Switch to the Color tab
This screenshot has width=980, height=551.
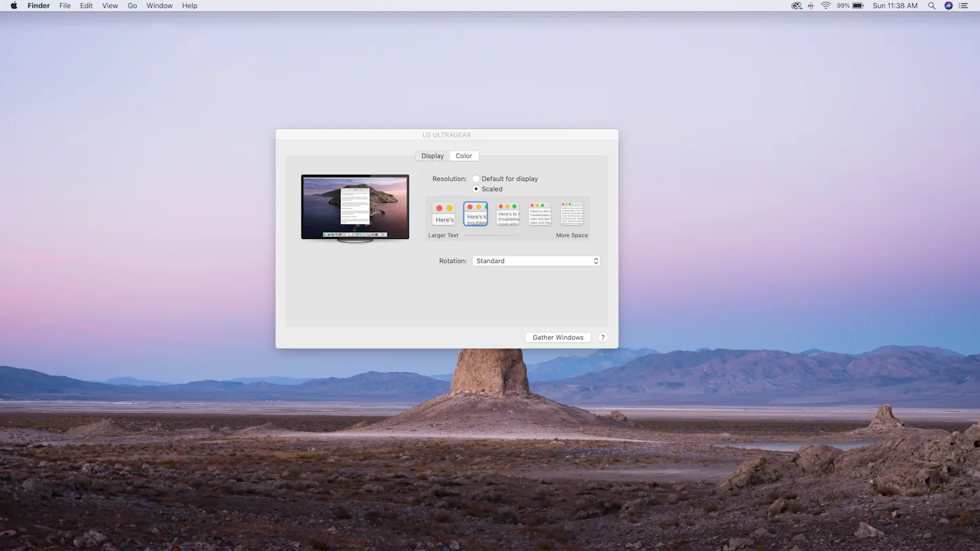(x=464, y=156)
